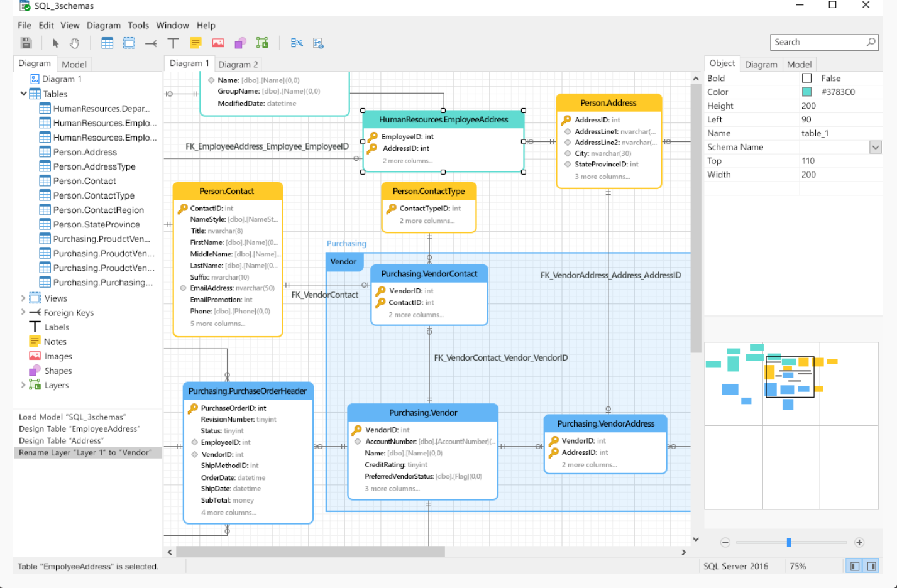
Task: Toggle the Bold checkbox in properties
Action: point(806,78)
